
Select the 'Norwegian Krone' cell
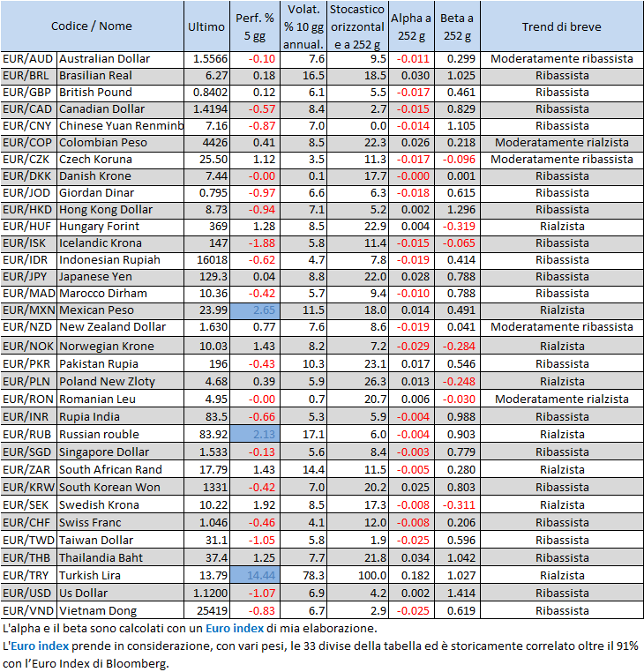[121, 346]
